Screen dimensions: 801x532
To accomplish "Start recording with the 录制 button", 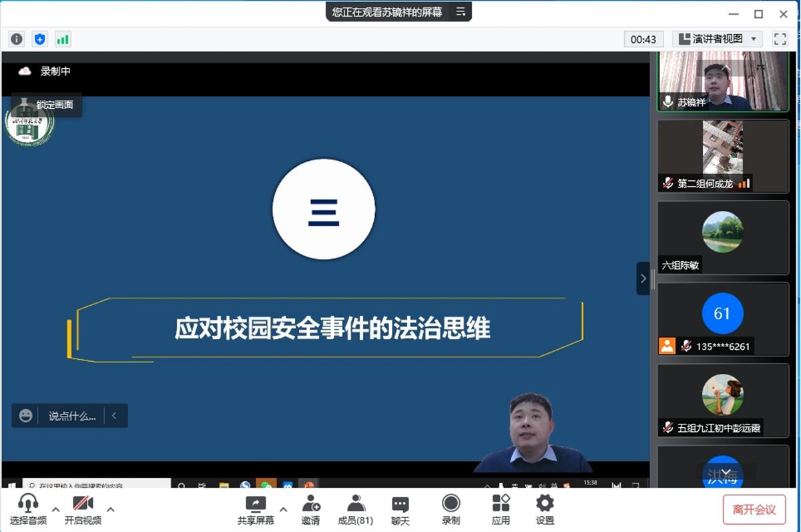I will point(451,509).
